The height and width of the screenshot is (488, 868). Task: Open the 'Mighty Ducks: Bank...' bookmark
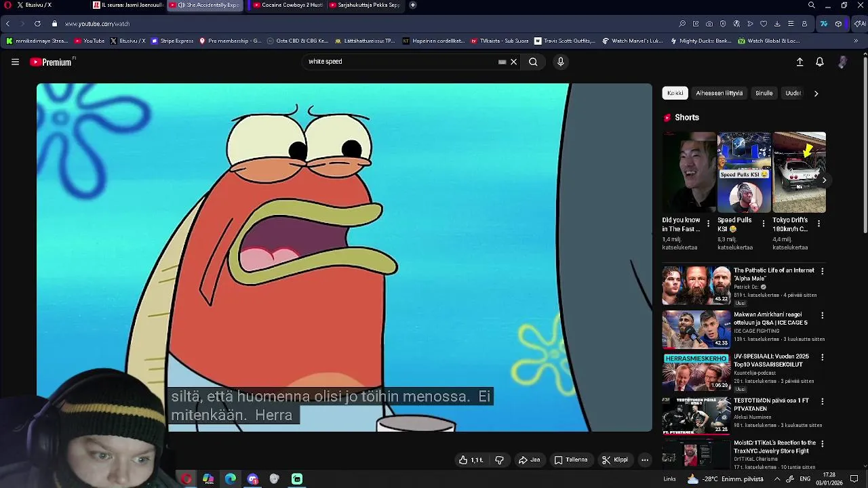(701, 41)
